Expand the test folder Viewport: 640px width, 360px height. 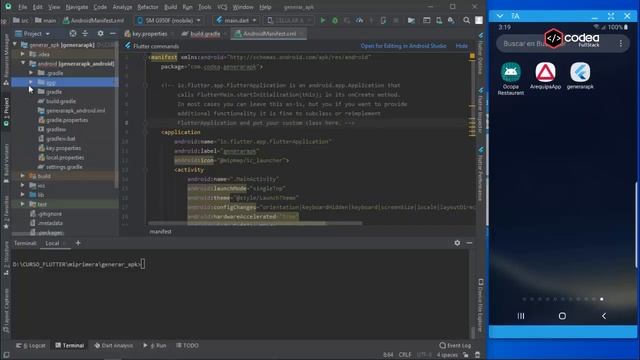click(23, 204)
